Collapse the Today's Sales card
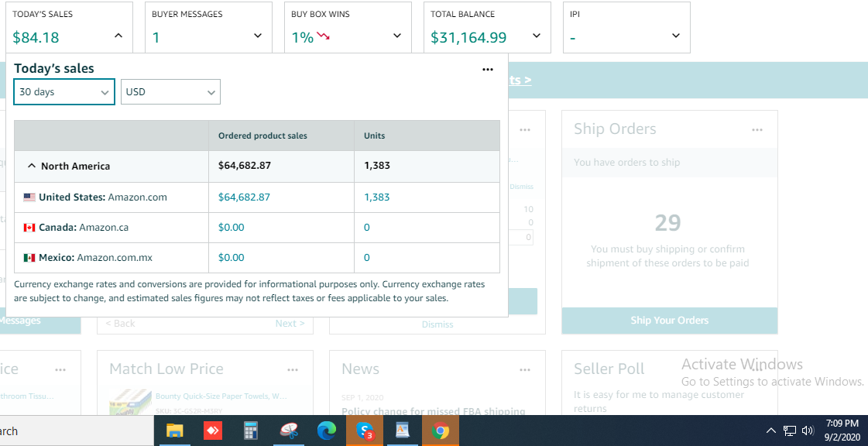Screen dimensions: 868x446 [x=118, y=36]
